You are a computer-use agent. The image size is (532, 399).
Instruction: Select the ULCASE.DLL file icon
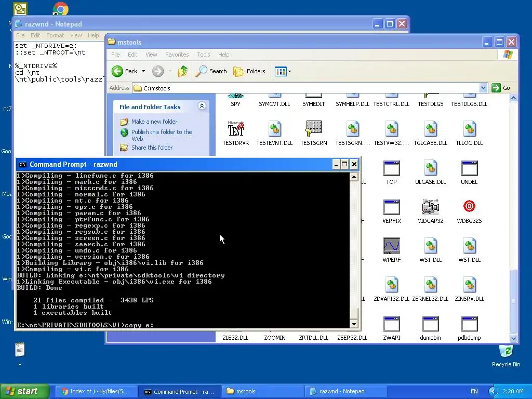click(x=431, y=168)
